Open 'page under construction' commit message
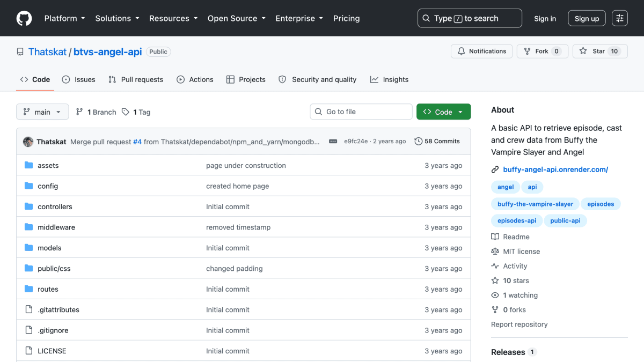Screen dimensions: 644x362 [x=246, y=166]
